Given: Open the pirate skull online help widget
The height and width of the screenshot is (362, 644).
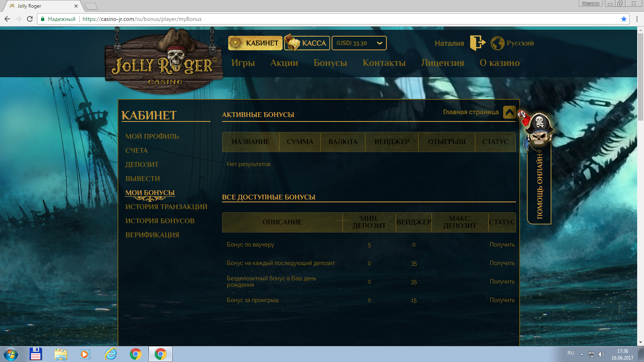Looking at the screenshot, I should pyautogui.click(x=539, y=131).
